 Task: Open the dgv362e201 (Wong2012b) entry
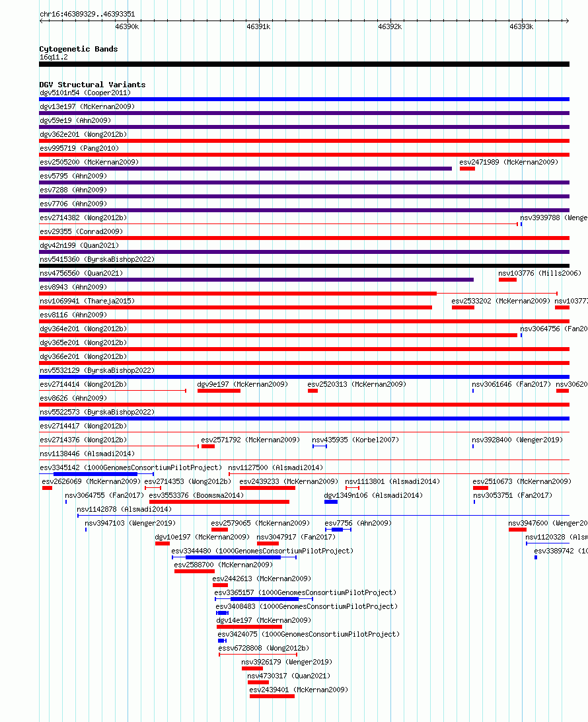pos(83,134)
